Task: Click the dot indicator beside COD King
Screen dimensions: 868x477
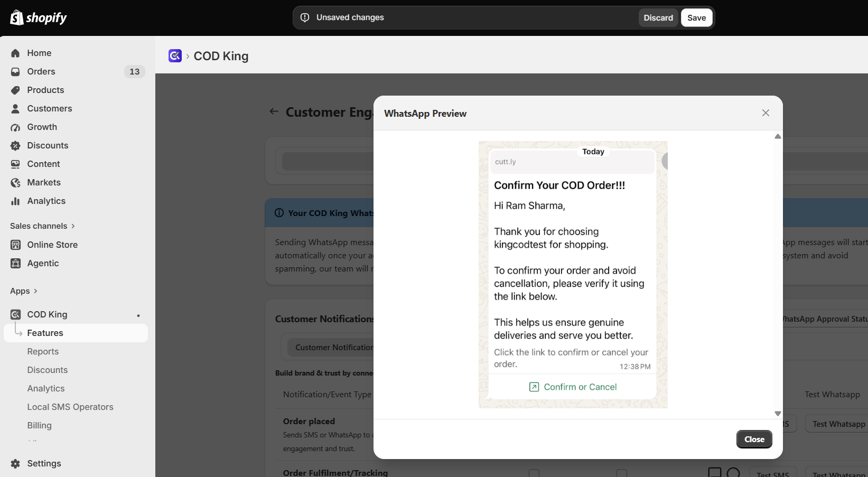Action: [138, 315]
